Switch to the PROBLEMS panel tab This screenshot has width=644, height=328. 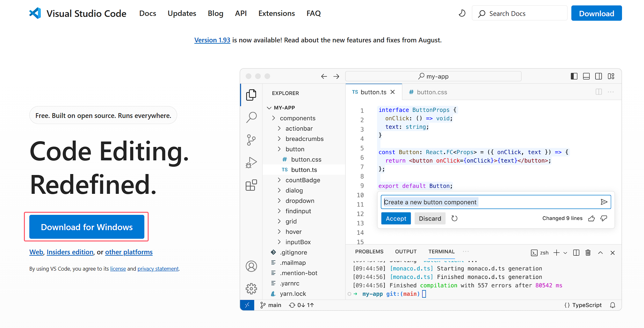click(x=369, y=251)
